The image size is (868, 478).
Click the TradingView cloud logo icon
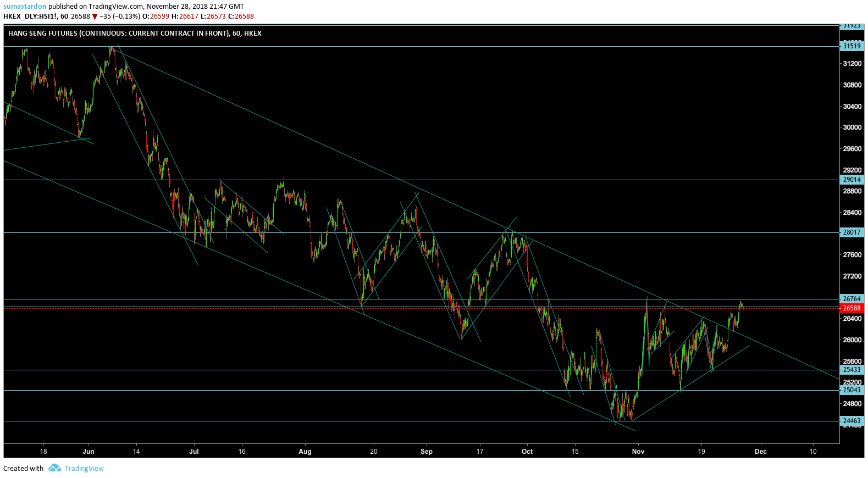(54, 468)
